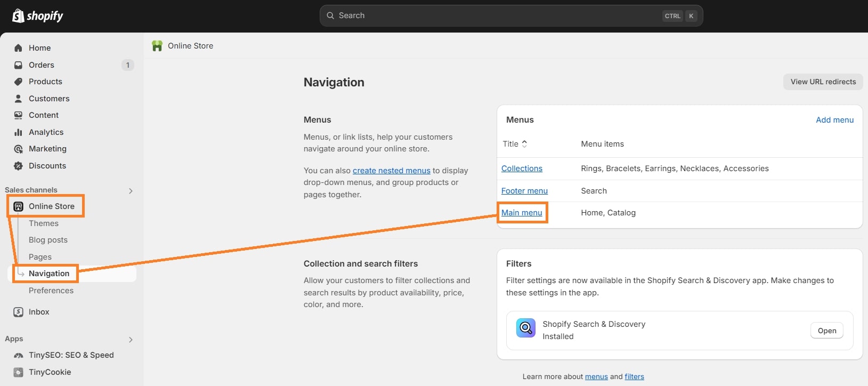Sort menus by Title column arrows
Image resolution: width=868 pixels, height=386 pixels.
tap(524, 144)
